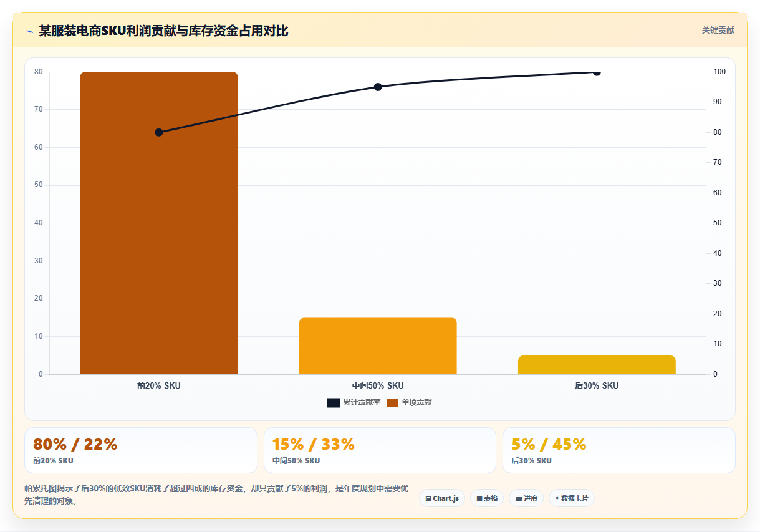Click the Pareto summary paragraph text

click(216, 495)
